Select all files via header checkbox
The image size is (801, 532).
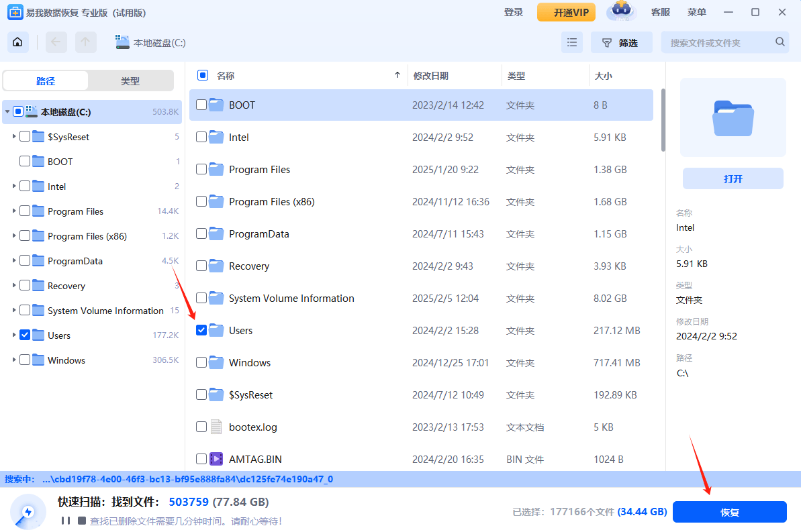coord(202,75)
